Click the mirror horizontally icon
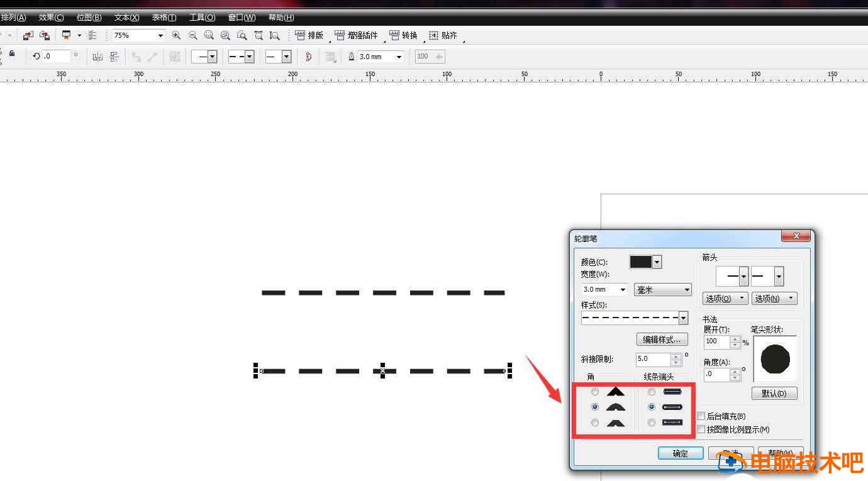The width and height of the screenshot is (868, 481). [x=97, y=57]
